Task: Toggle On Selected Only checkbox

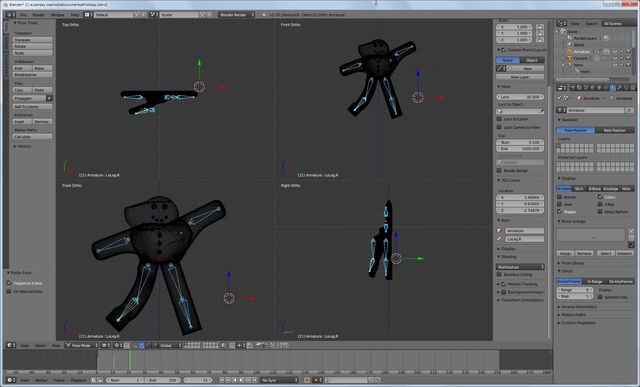Action: coord(9,291)
